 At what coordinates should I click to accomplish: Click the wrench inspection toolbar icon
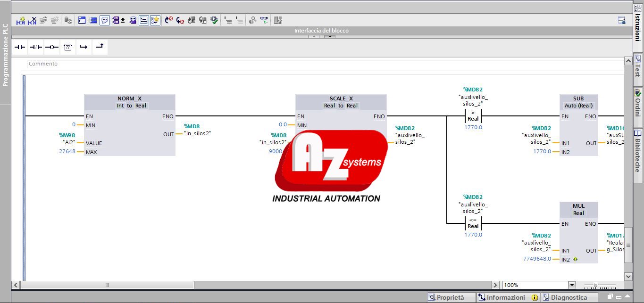252,20
